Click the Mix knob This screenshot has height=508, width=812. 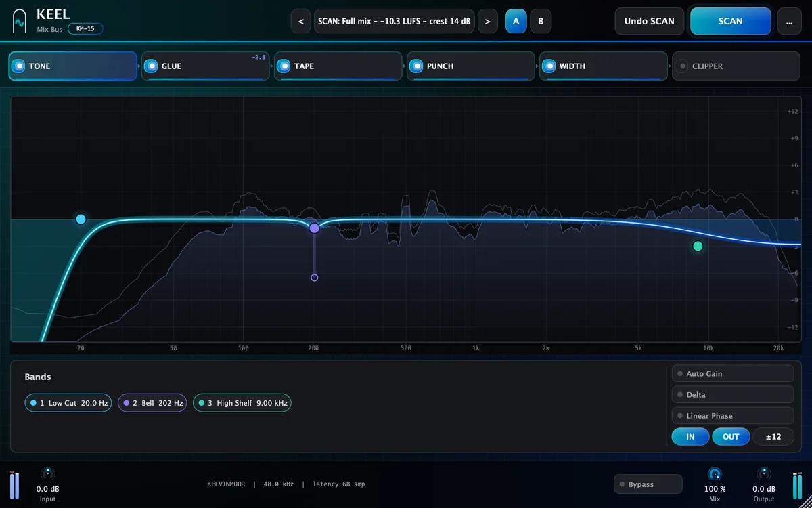pyautogui.click(x=715, y=474)
